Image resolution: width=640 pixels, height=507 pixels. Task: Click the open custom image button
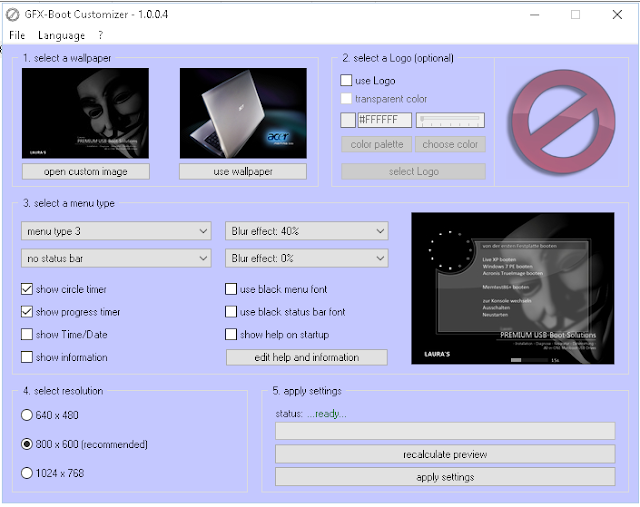point(86,171)
